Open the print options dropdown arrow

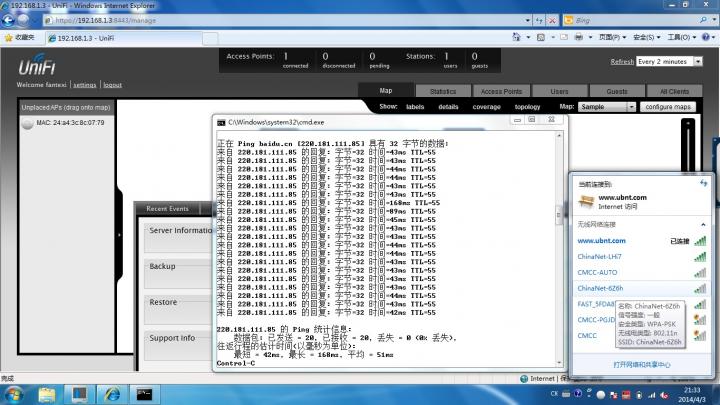(591, 37)
